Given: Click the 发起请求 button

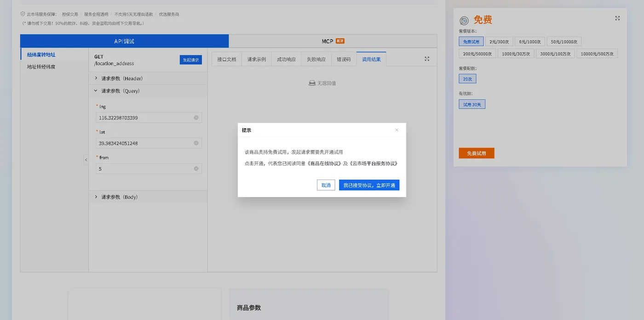Looking at the screenshot, I should pyautogui.click(x=190, y=60).
